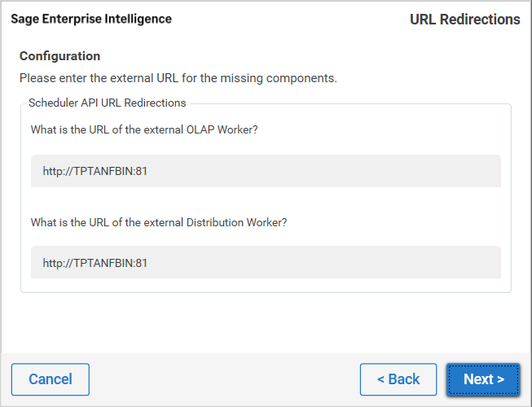
Task: Click the http://TPTANFBIN:81 text in OLAP field
Action: [x=95, y=172]
